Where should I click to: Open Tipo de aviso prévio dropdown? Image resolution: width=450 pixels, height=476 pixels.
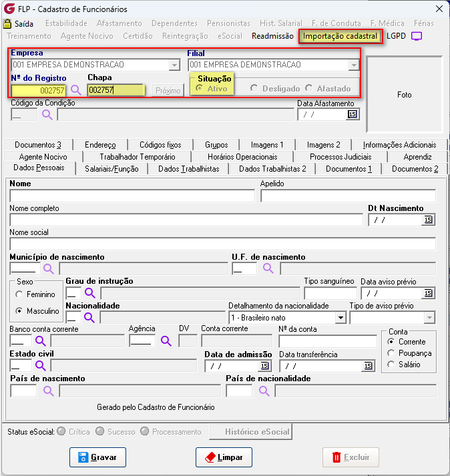pos(429,318)
